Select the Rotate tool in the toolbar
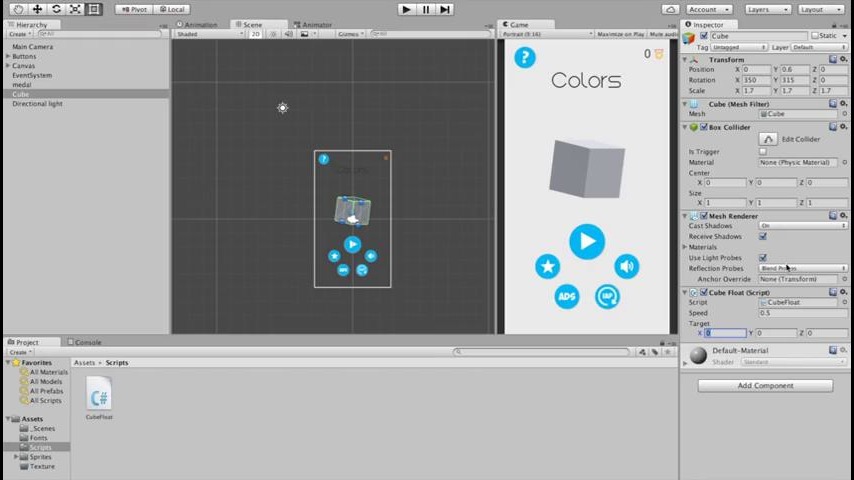This screenshot has width=854, height=480. click(x=56, y=9)
